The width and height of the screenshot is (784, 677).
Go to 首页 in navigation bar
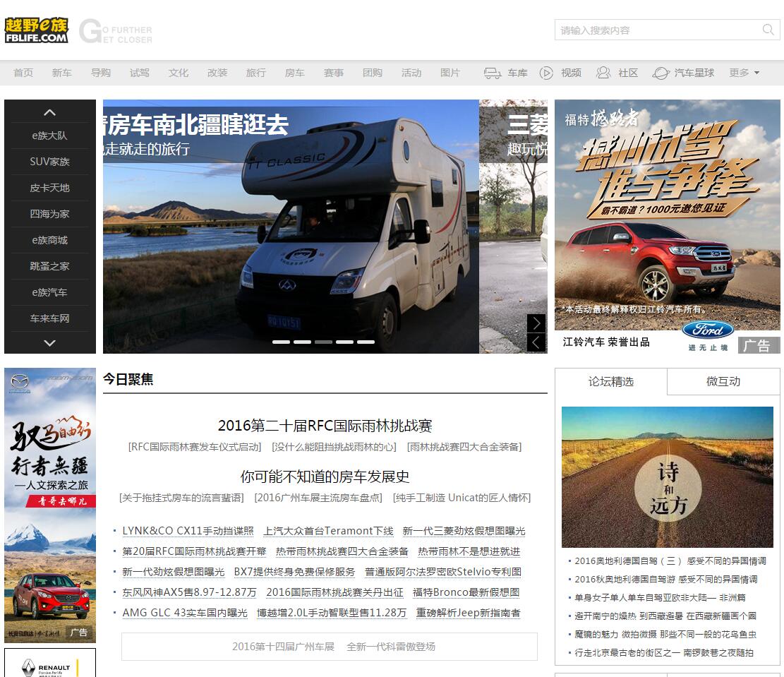pos(23,73)
